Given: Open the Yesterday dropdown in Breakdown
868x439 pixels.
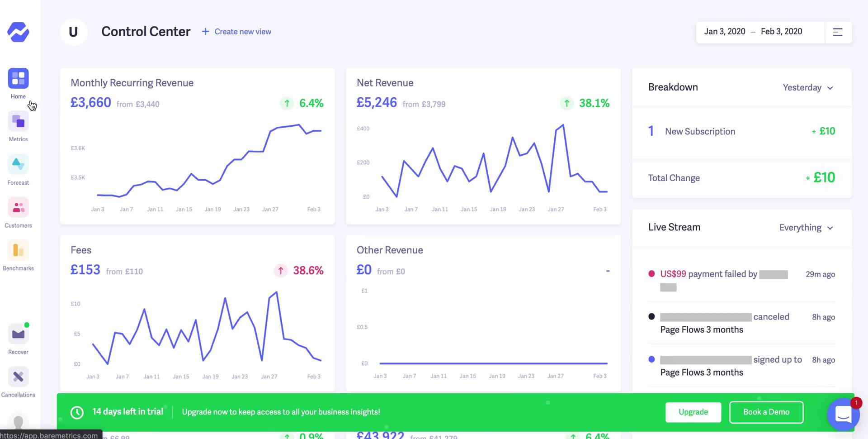Looking at the screenshot, I should pyautogui.click(x=808, y=87).
